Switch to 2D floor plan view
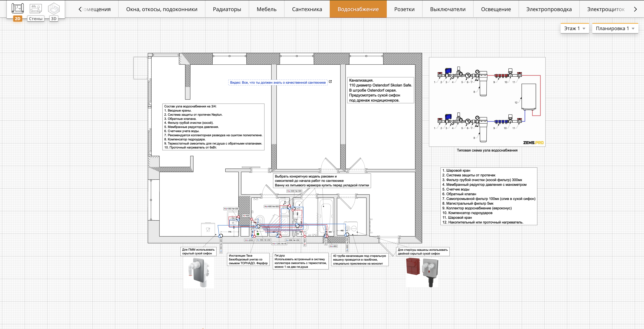The height and width of the screenshot is (329, 644). pos(18,11)
